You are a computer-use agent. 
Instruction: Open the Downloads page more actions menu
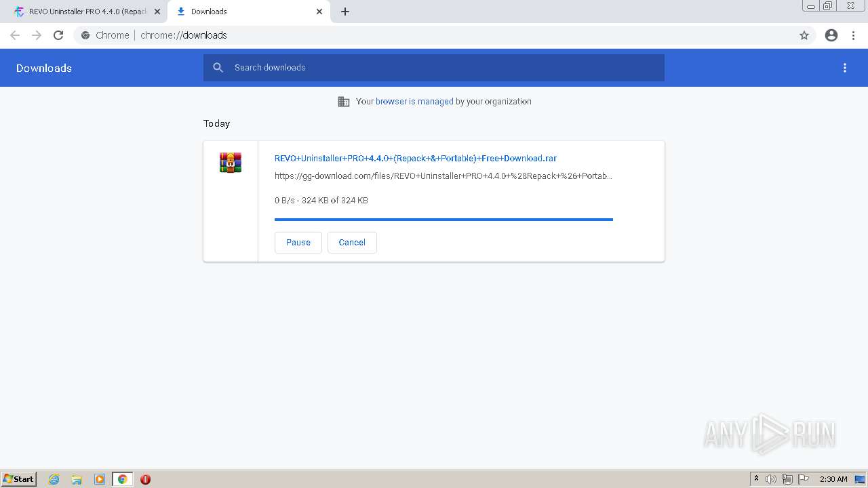pyautogui.click(x=845, y=68)
